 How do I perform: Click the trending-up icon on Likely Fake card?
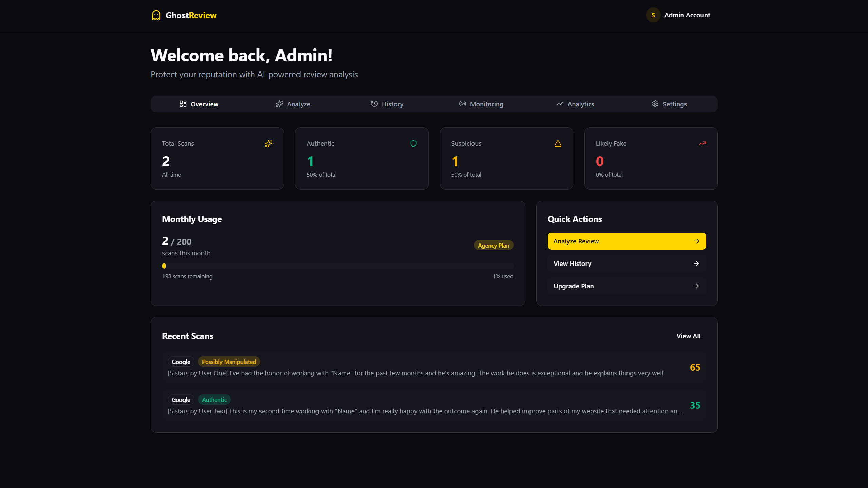[702, 143]
